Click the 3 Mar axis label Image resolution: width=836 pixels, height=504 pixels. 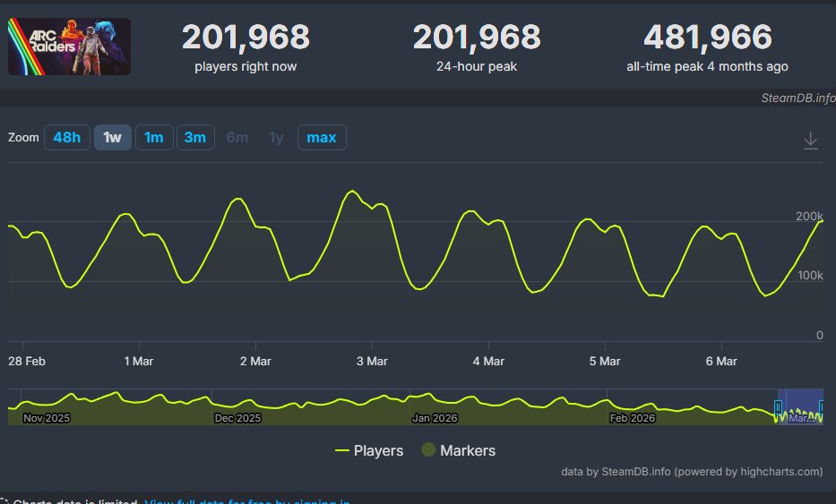tap(372, 362)
